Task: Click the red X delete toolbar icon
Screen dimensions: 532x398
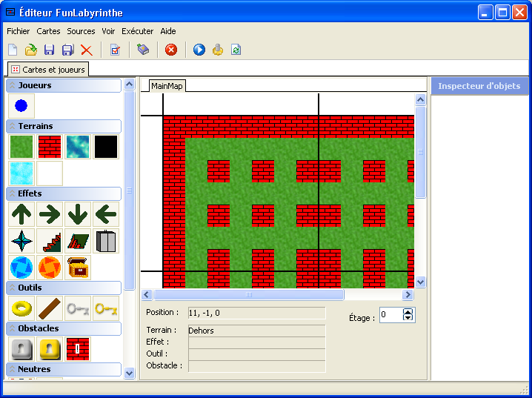Action: pyautogui.click(x=87, y=50)
